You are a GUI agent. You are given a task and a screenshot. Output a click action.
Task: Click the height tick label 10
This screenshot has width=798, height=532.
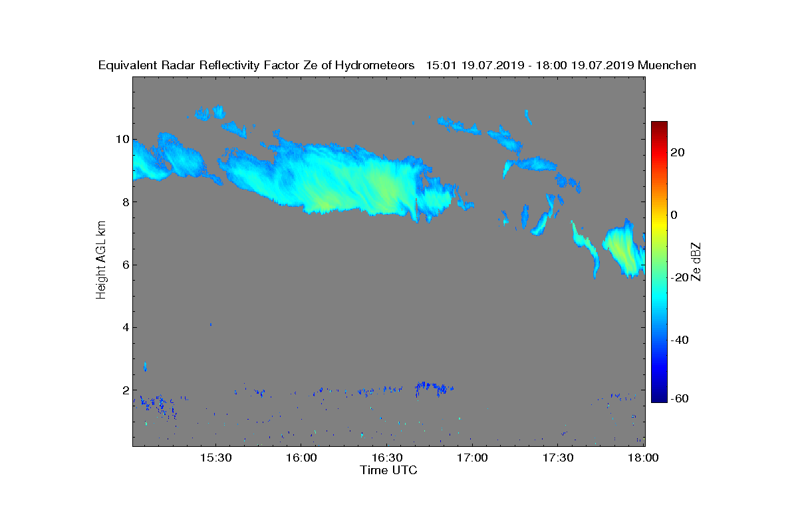point(122,140)
